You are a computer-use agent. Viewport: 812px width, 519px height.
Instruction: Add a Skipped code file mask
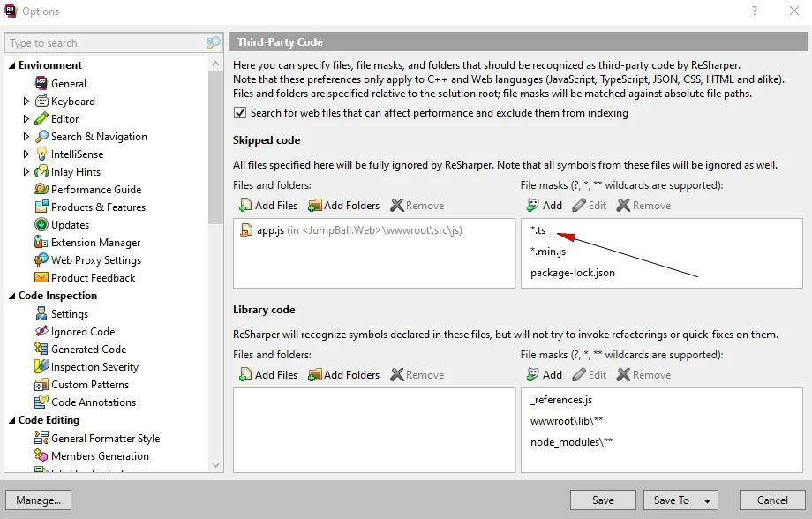pos(545,205)
